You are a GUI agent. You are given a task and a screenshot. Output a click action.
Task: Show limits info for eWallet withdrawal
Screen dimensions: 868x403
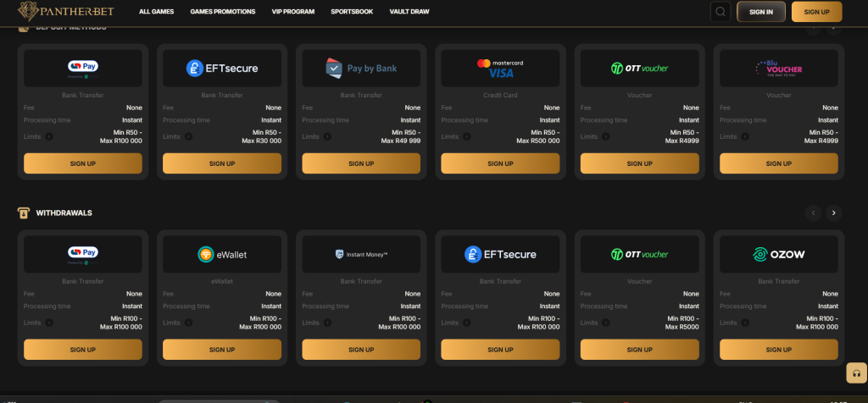(x=188, y=323)
